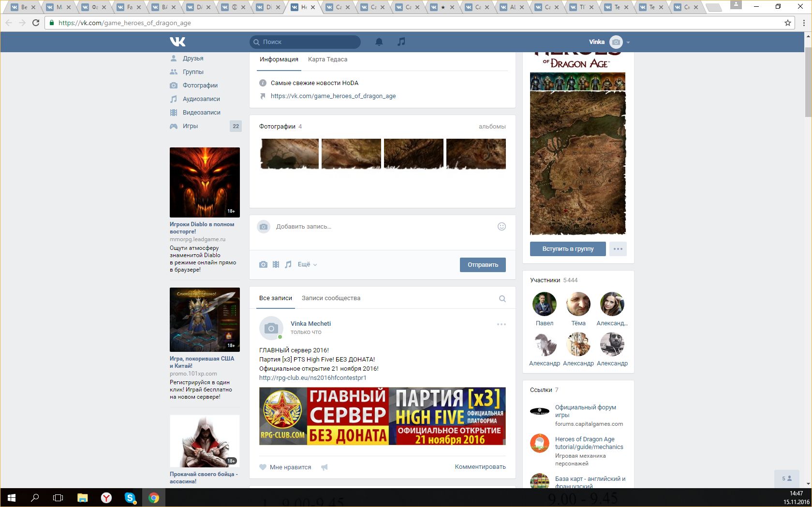Image resolution: width=812 pixels, height=507 pixels.
Task: Open the Игры 22 counter badge
Action: click(236, 126)
